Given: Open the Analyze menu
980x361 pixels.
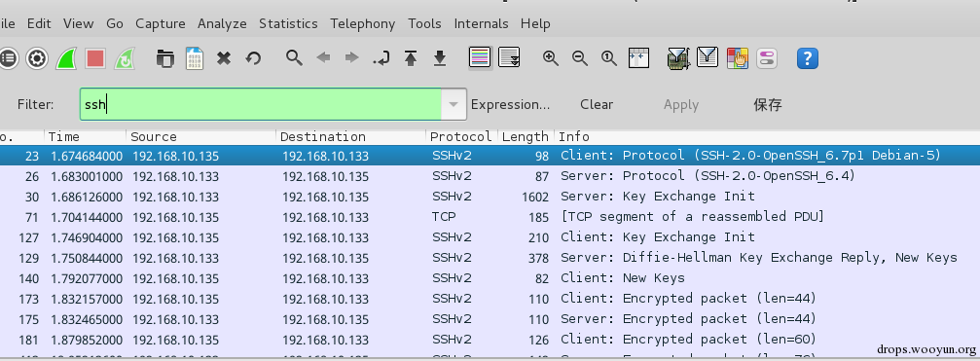Looking at the screenshot, I should pos(222,23).
